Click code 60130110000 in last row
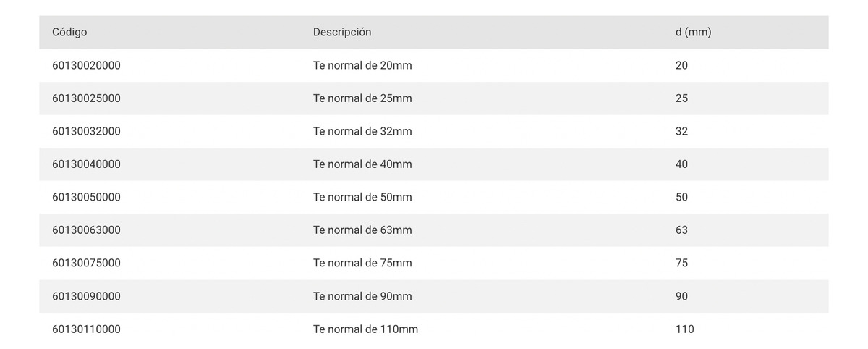Viewport: 868px width, 349px height. (86, 329)
